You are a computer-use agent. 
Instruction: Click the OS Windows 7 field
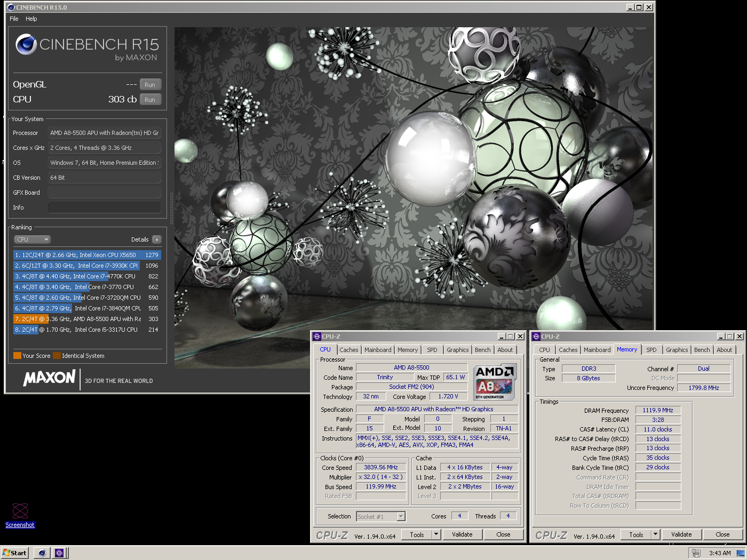point(105,163)
